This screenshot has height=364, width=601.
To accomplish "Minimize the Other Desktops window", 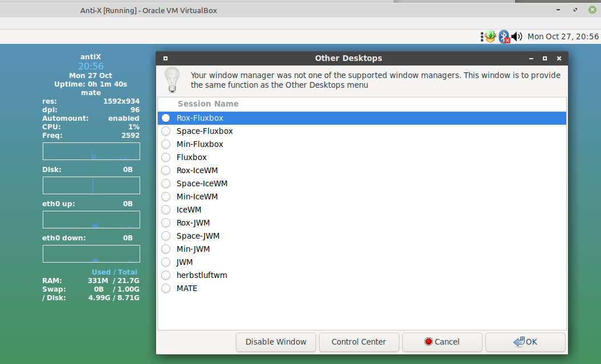I will tap(531, 58).
